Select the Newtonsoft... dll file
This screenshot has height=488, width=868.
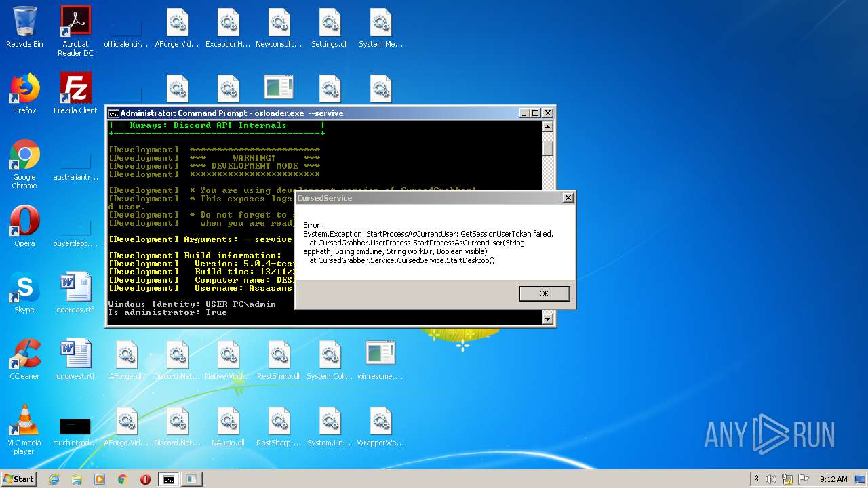click(x=279, y=28)
